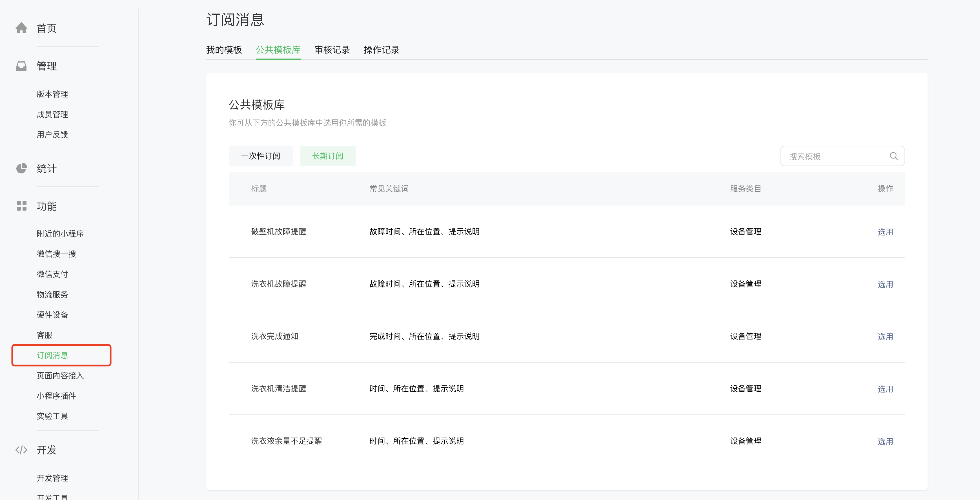Select 订阅消息 in sidebar
The height and width of the screenshot is (500, 980).
52,356
